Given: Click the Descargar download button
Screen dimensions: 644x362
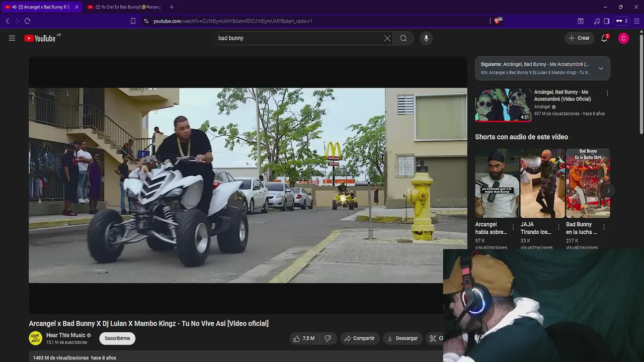Looking at the screenshot, I should click(403, 338).
